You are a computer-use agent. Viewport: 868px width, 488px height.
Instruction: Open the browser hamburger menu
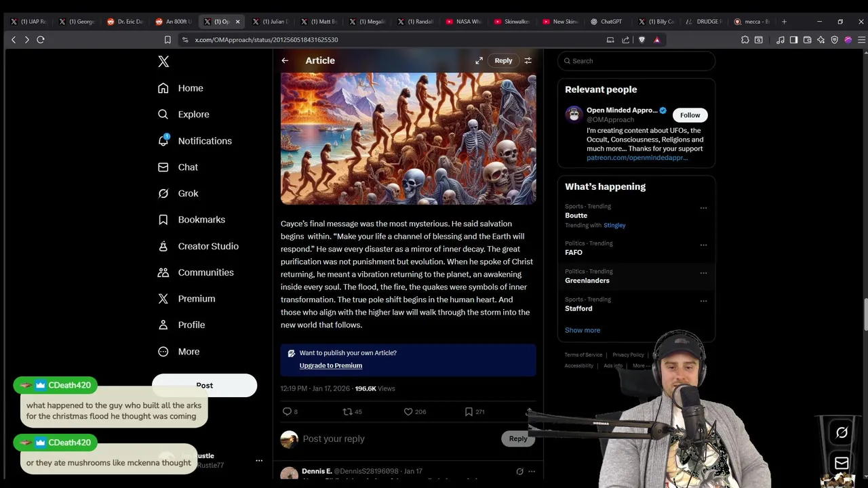[x=861, y=40]
